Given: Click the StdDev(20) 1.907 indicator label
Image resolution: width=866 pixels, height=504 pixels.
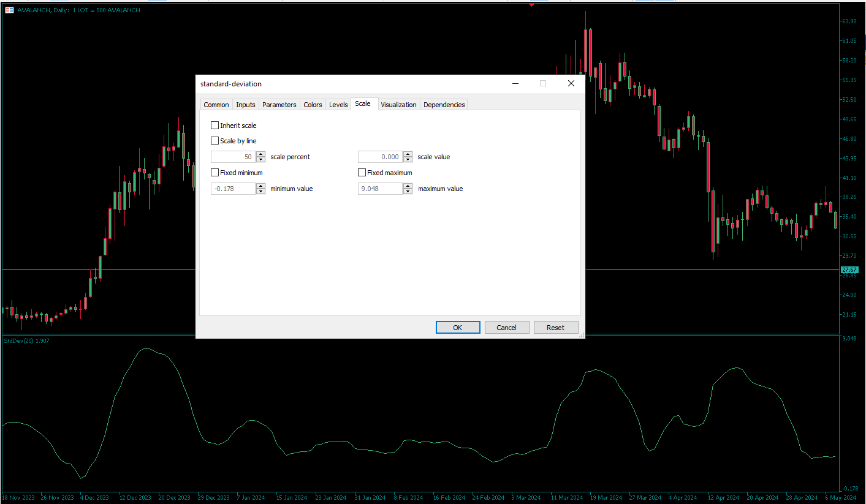Looking at the screenshot, I should [x=26, y=340].
